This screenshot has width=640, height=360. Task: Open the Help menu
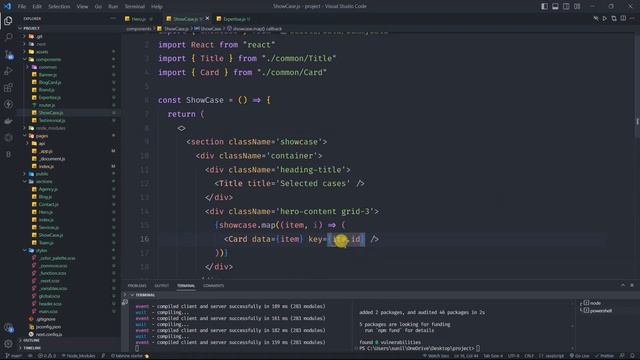pos(157,7)
